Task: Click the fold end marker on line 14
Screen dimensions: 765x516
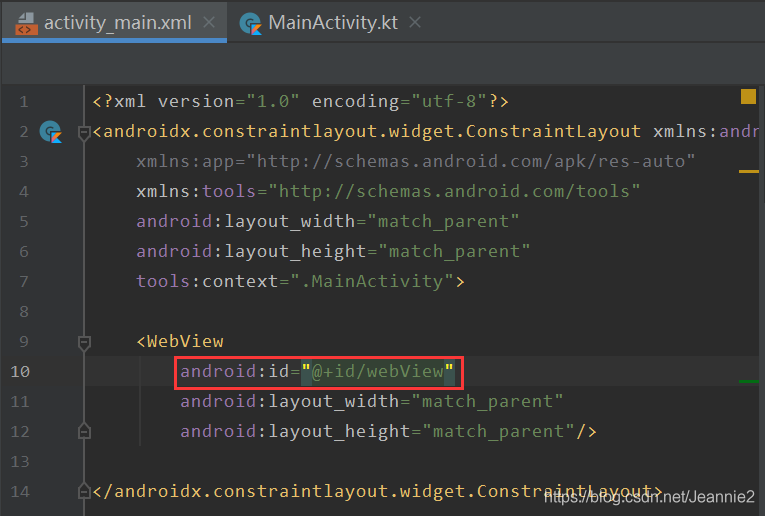Action: pos(84,491)
